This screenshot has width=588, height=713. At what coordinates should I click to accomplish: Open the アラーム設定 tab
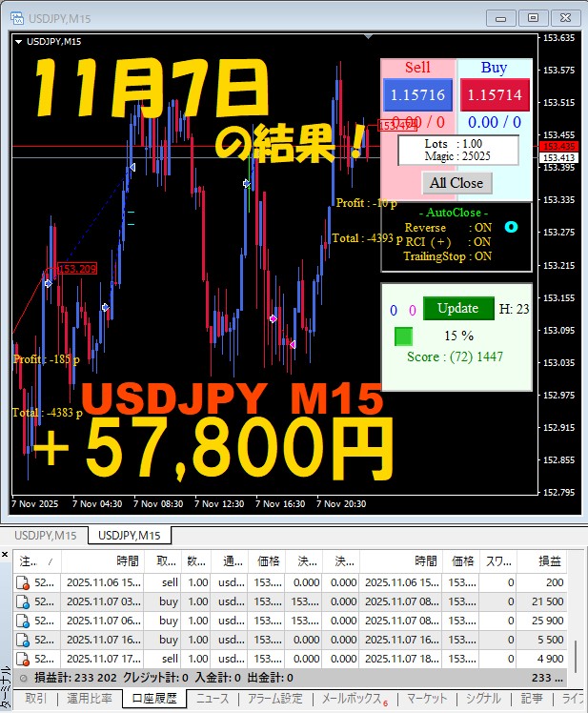tap(275, 698)
